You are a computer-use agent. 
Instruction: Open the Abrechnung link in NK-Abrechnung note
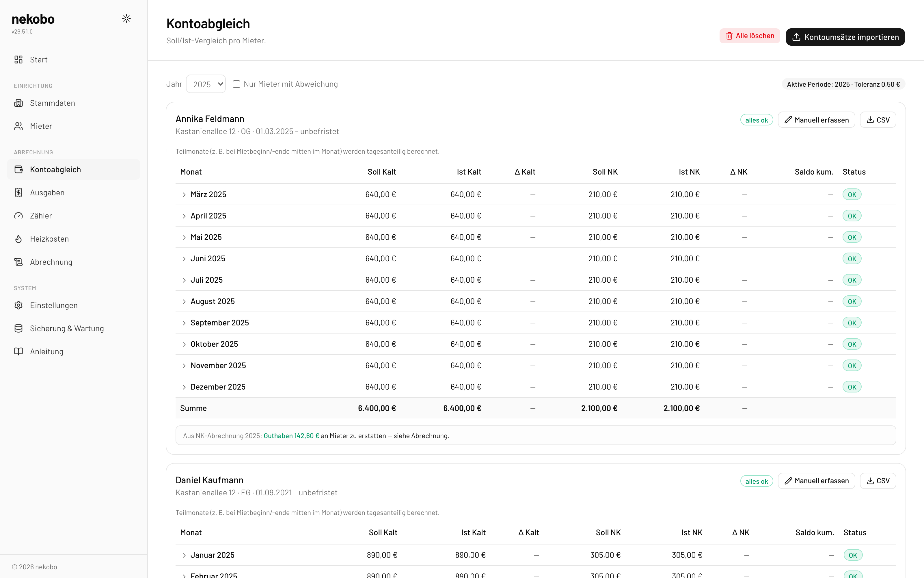pos(429,436)
